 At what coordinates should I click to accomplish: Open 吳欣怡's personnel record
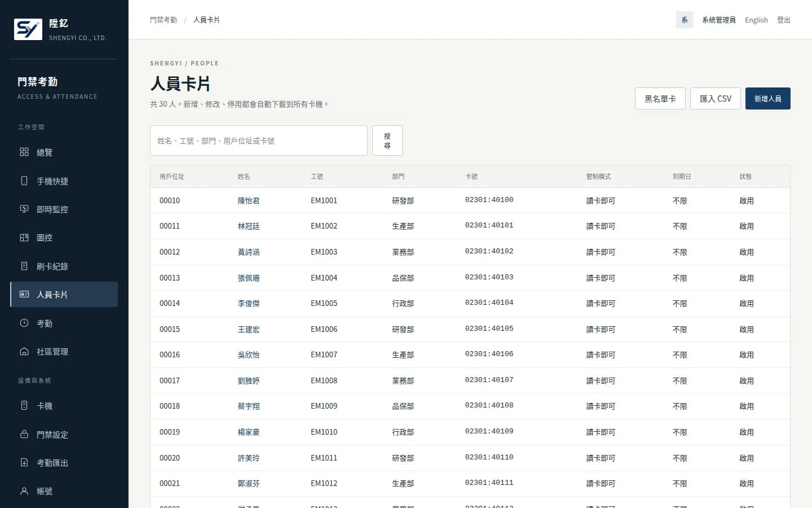tap(249, 354)
